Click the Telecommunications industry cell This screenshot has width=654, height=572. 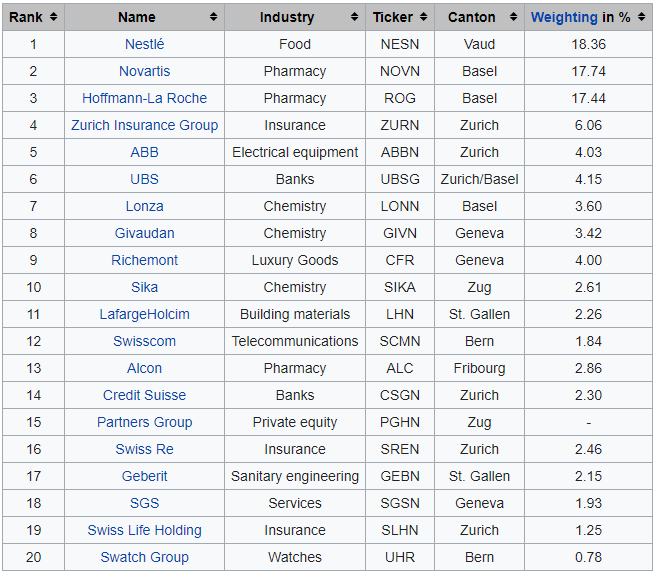(x=295, y=341)
